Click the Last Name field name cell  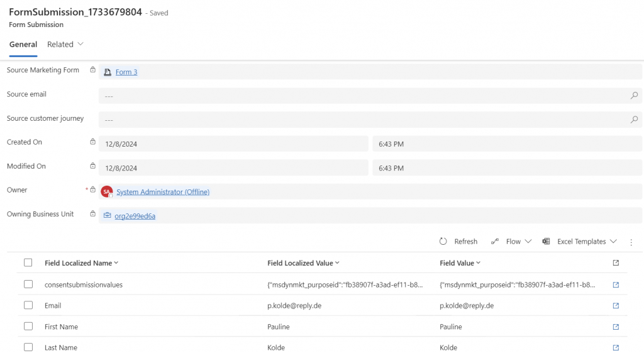point(61,348)
